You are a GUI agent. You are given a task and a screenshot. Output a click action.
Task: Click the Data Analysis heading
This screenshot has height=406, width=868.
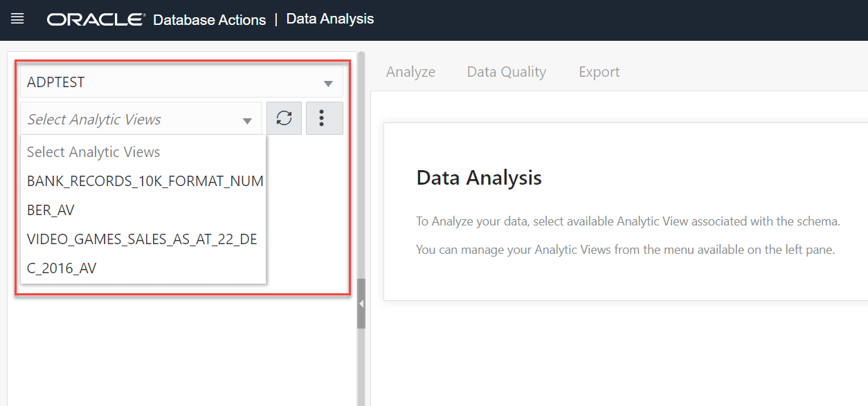(x=478, y=177)
